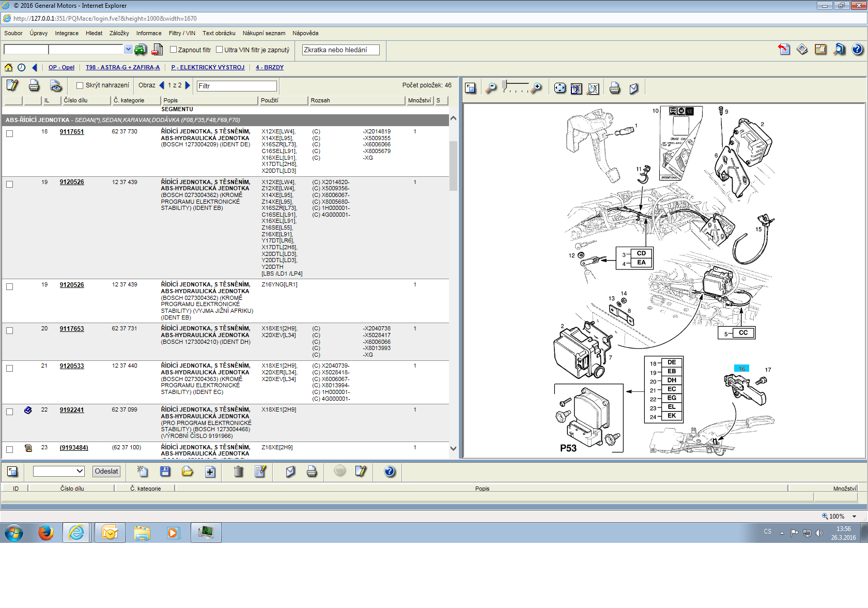Screen dimensions: 868x608
Task: Print the shopping list
Action: (x=312, y=472)
